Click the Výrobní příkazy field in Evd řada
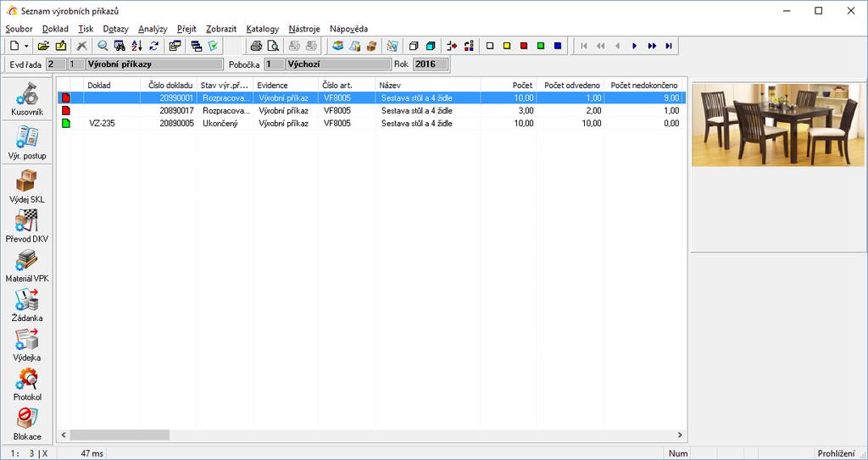868x460 pixels. [x=155, y=64]
